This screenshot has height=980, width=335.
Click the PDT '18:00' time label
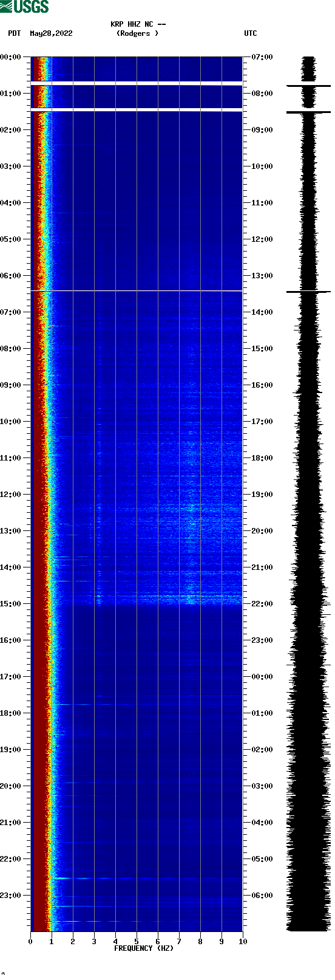[11, 713]
